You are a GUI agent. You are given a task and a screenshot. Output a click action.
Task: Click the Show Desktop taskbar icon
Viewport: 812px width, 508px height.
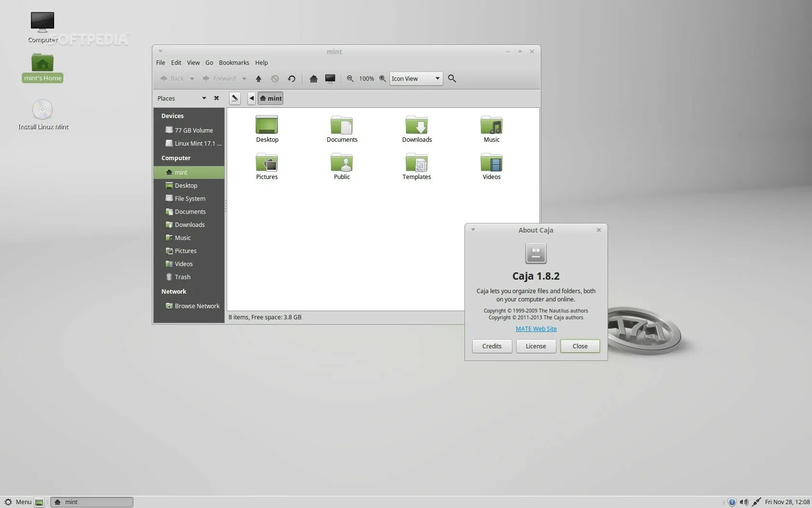point(39,502)
